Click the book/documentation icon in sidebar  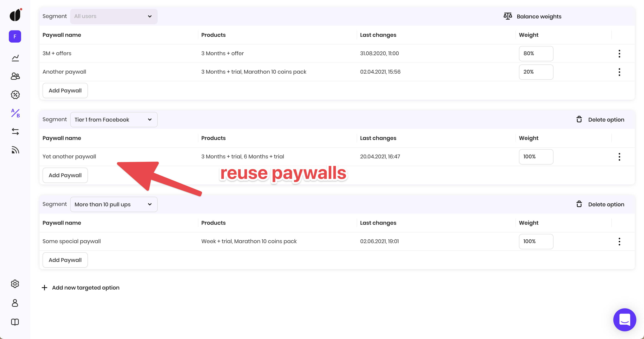tap(15, 322)
